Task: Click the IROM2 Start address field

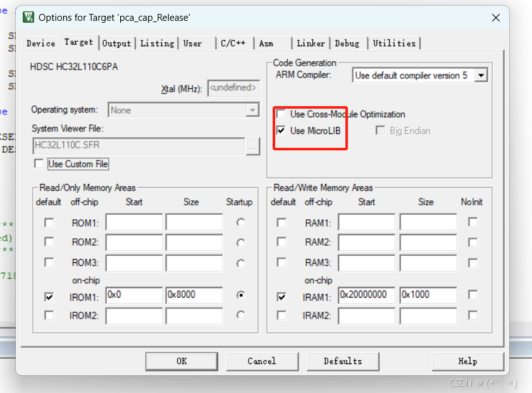Action: pos(134,316)
